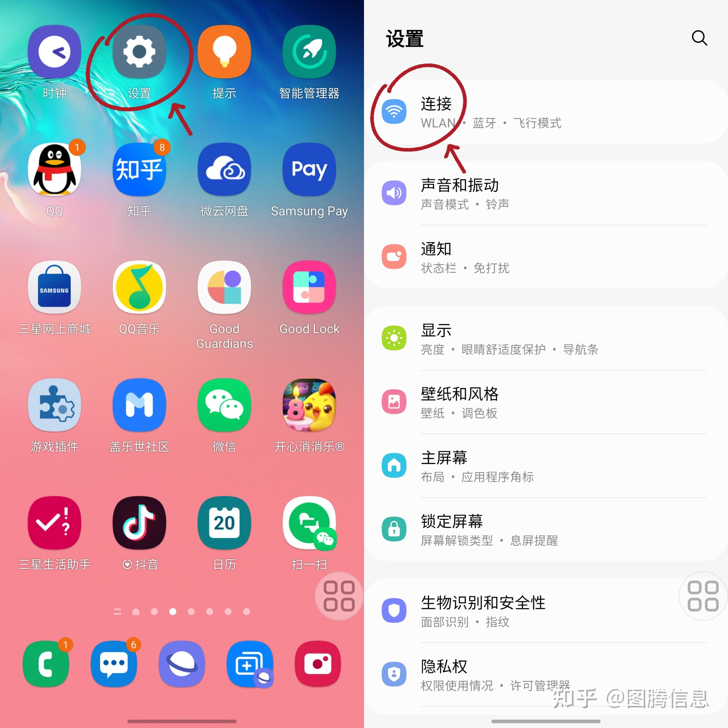Expand 显示 brightness settings section
Screen dimensions: 728x728
pyautogui.click(x=547, y=327)
